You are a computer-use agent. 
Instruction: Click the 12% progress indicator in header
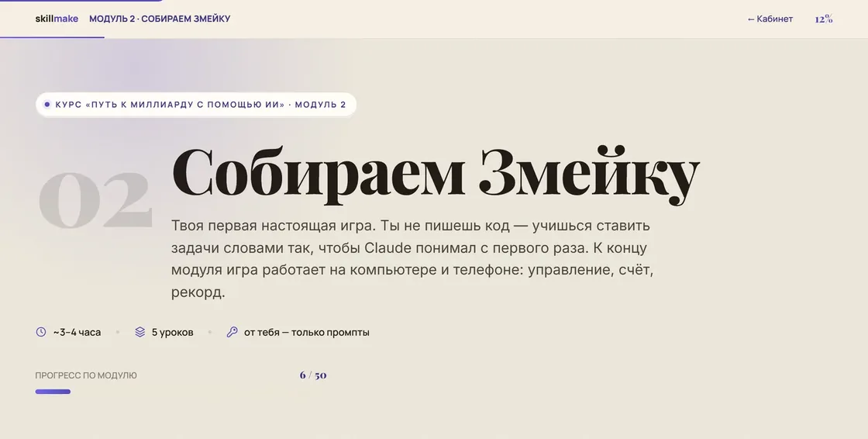(x=824, y=19)
